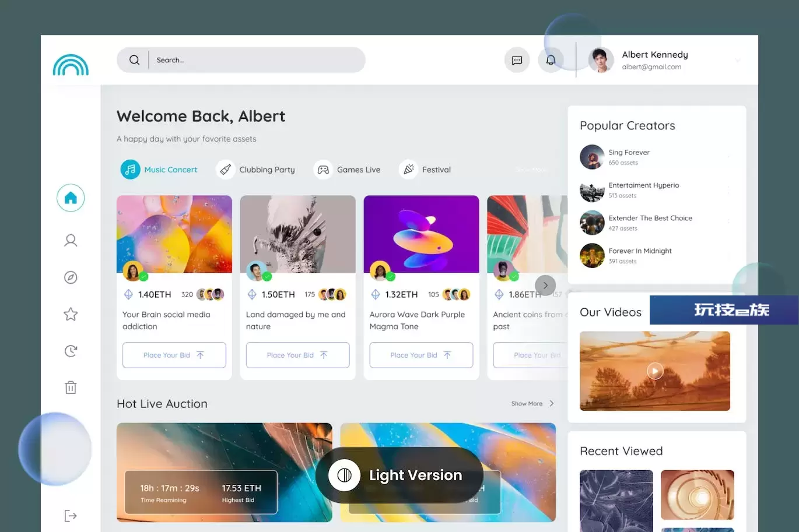Viewport: 799px width, 532px height.
Task: Open Entertaiment Hyperio creator row
Action: click(x=656, y=190)
